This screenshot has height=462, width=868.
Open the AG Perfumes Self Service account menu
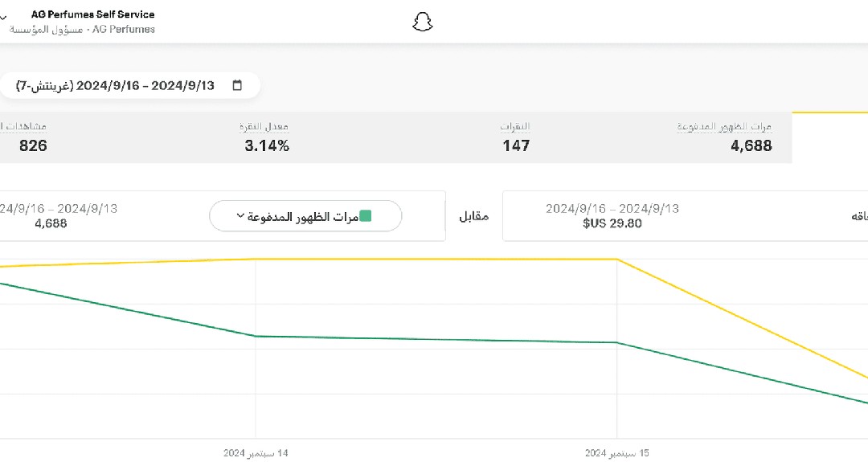(92, 14)
